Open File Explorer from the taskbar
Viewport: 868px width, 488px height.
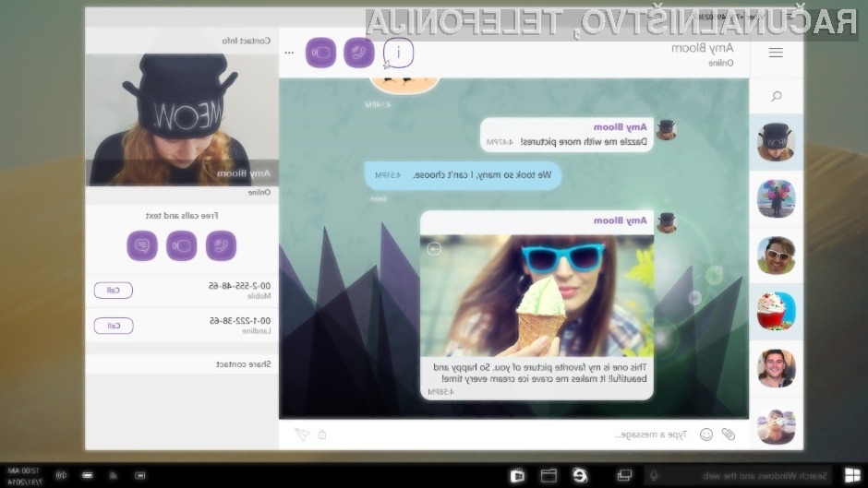tap(549, 475)
